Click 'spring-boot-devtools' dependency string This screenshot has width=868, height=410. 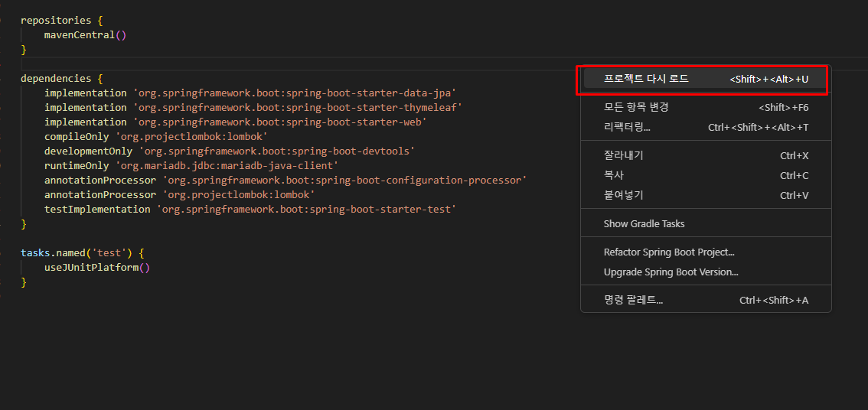277,151
